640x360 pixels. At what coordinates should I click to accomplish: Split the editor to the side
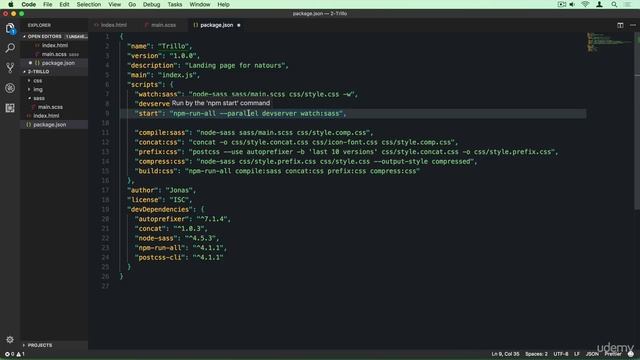click(x=620, y=25)
